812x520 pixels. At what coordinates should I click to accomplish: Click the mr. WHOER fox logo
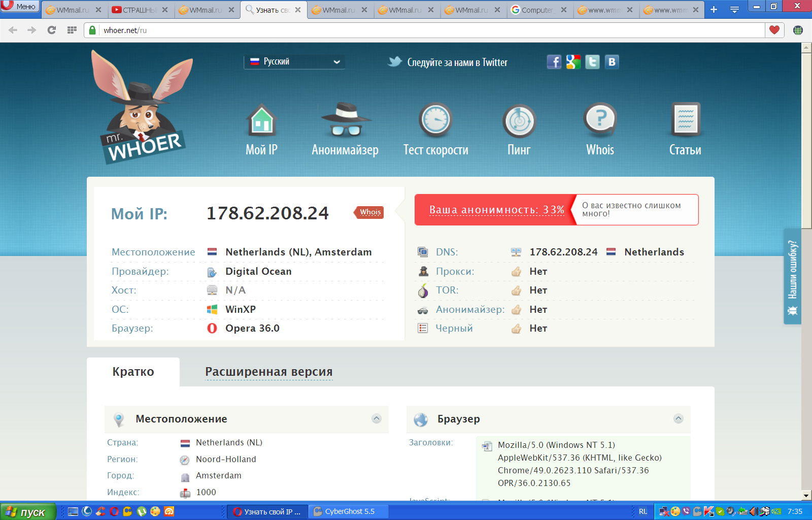(x=142, y=108)
